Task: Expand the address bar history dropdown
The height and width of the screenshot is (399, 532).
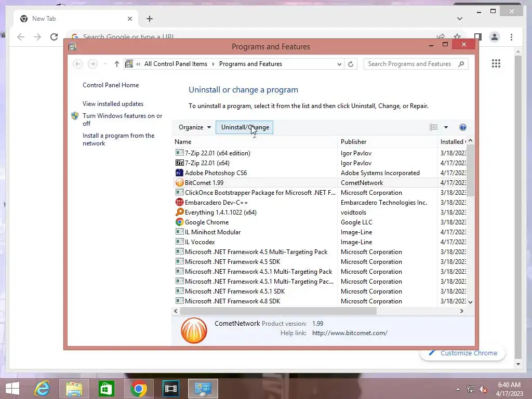Action: 339,64
